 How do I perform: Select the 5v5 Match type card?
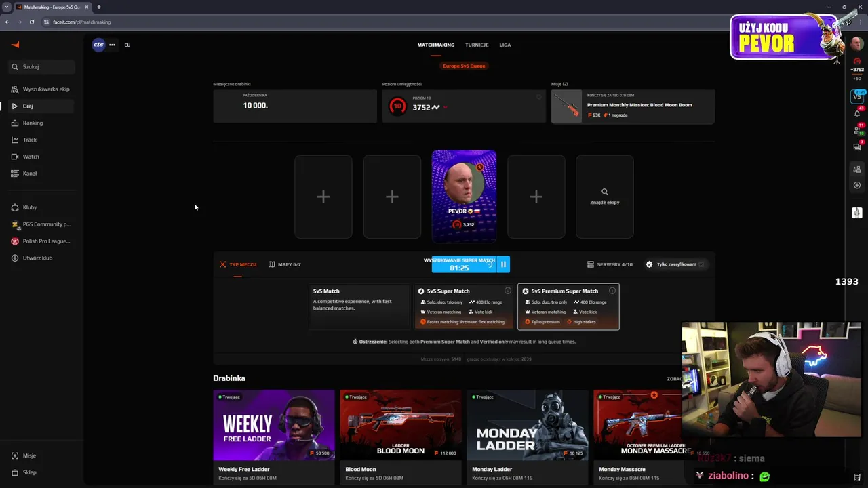pos(360,307)
